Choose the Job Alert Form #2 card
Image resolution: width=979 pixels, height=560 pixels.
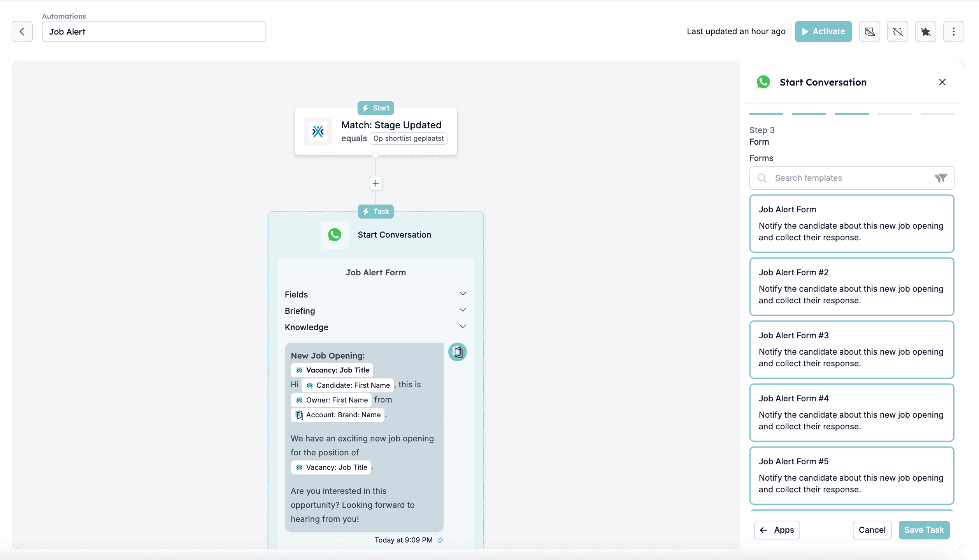(851, 287)
